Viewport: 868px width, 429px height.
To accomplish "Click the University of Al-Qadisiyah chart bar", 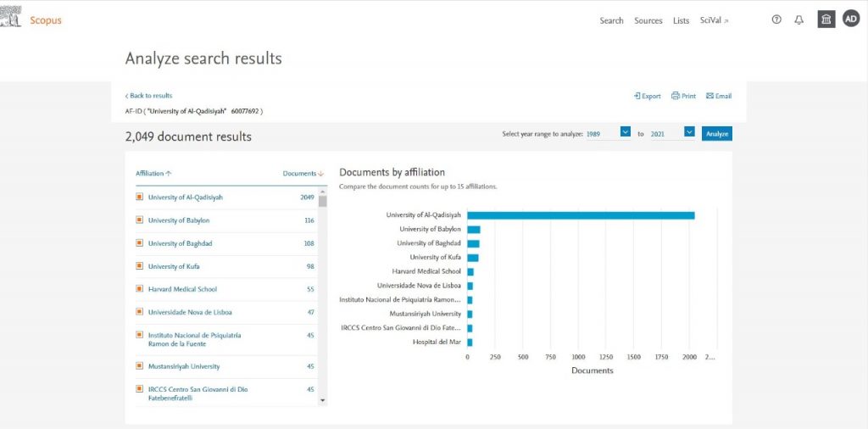I will pos(581,215).
